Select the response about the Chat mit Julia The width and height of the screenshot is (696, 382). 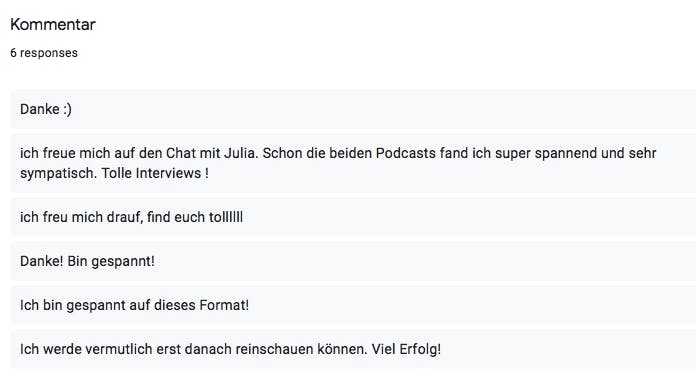click(x=353, y=163)
